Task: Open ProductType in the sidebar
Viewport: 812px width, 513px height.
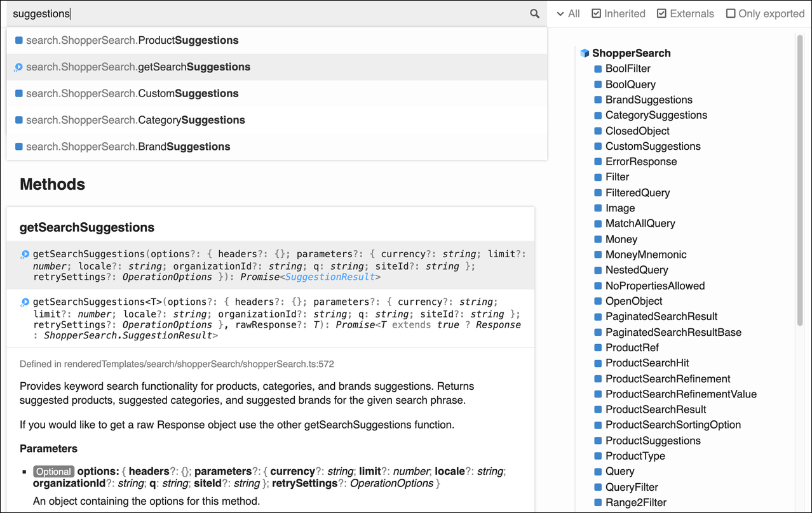Action: (x=635, y=456)
